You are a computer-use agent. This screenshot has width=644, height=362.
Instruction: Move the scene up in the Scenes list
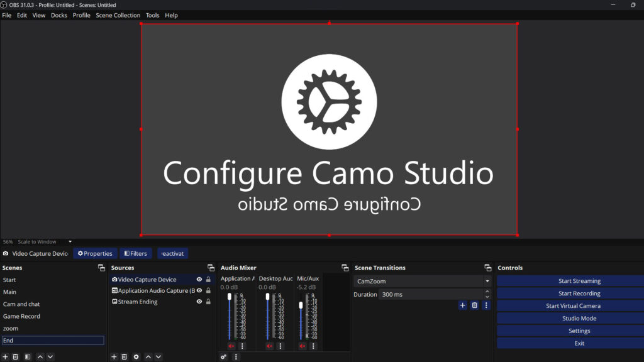40,357
